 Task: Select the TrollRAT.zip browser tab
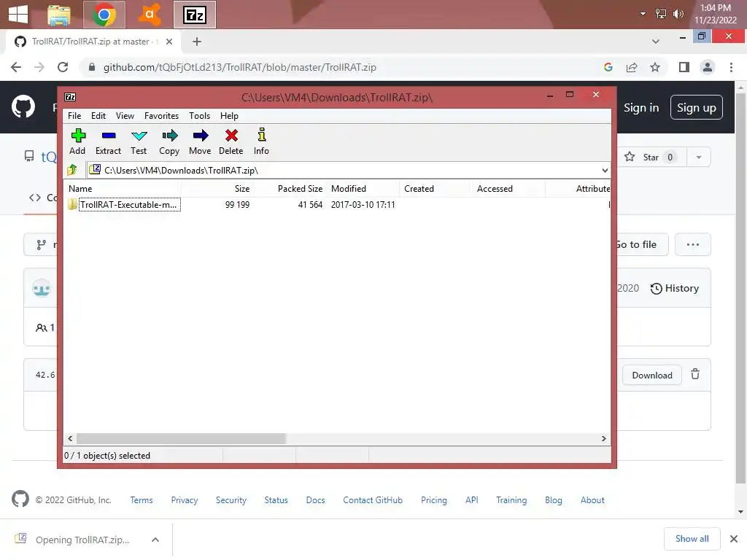(93, 42)
